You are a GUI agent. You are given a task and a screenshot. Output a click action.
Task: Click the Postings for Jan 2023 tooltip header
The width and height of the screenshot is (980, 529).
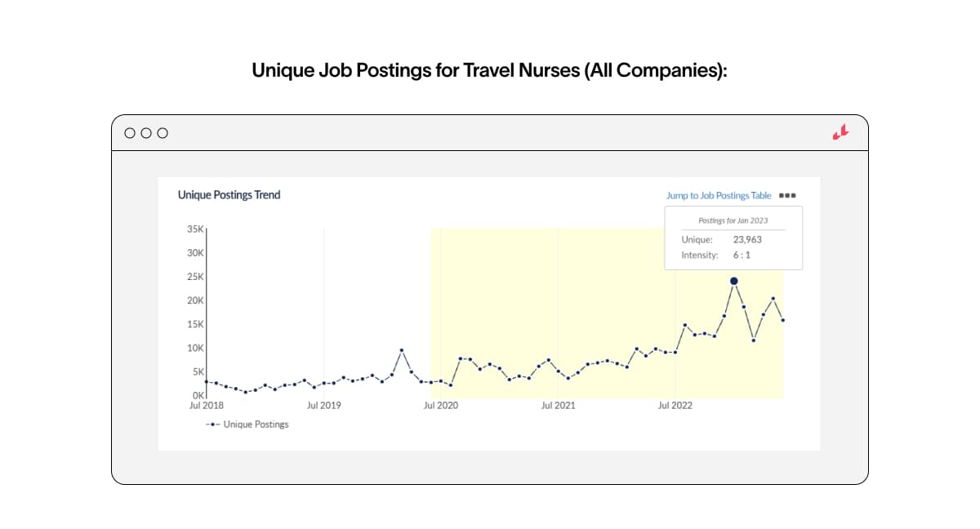pyautogui.click(x=733, y=220)
